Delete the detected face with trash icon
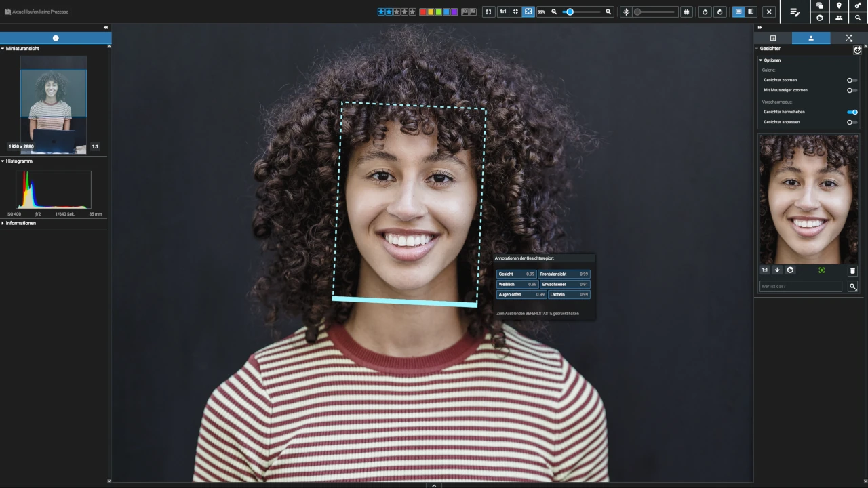The height and width of the screenshot is (488, 868). pyautogui.click(x=853, y=270)
